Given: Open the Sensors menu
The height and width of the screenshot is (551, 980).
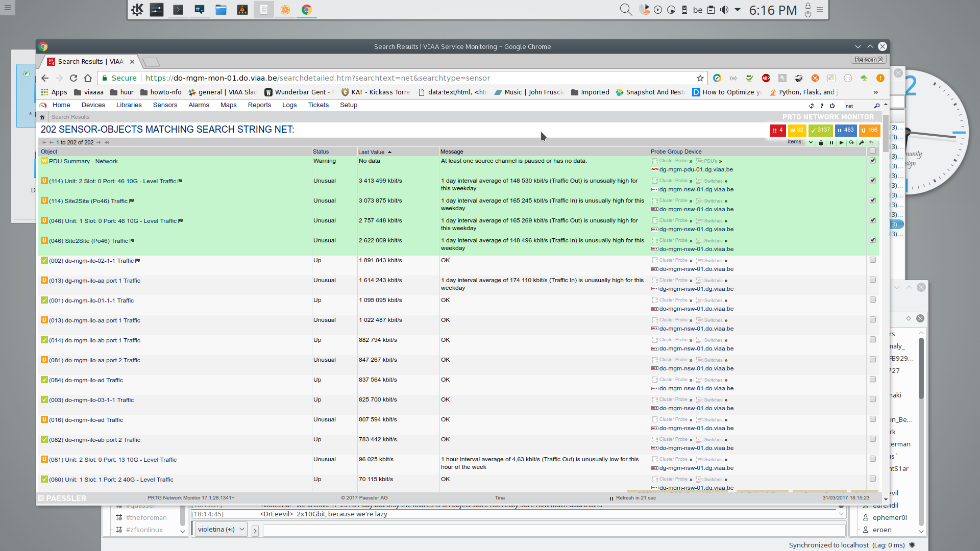Looking at the screenshot, I should tap(165, 105).
